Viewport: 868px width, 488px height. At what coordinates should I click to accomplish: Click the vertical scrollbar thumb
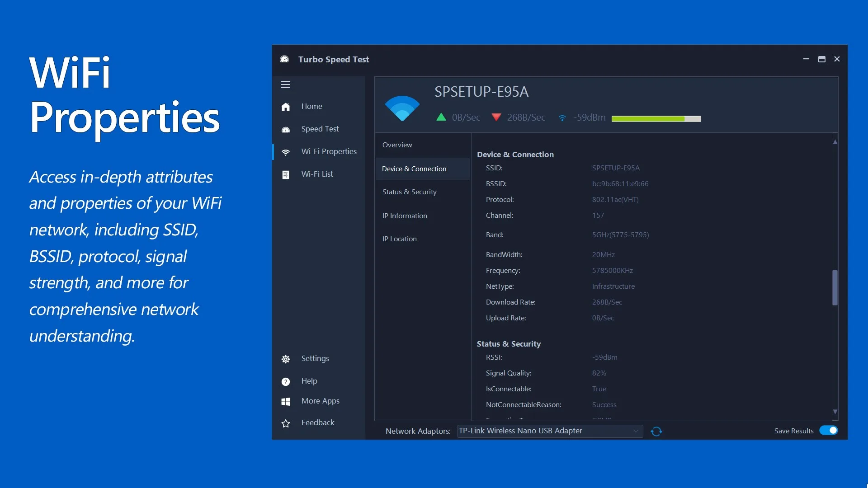click(835, 288)
